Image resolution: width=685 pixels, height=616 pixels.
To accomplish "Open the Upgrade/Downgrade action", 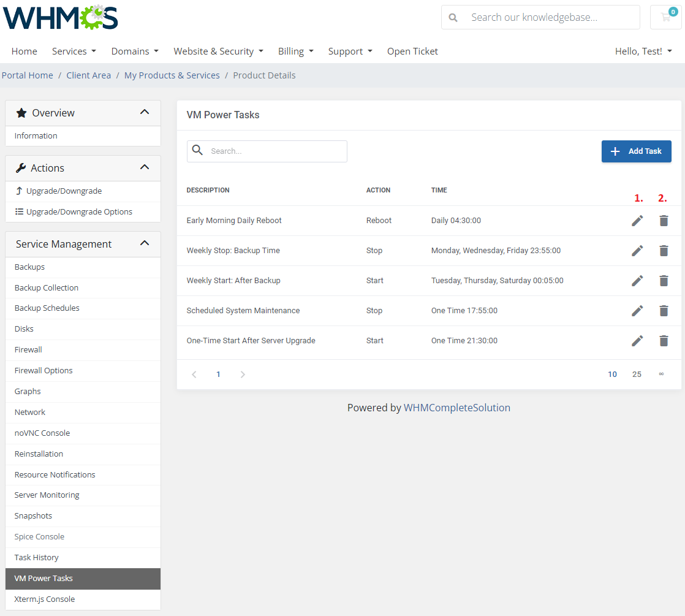I will click(83, 191).
